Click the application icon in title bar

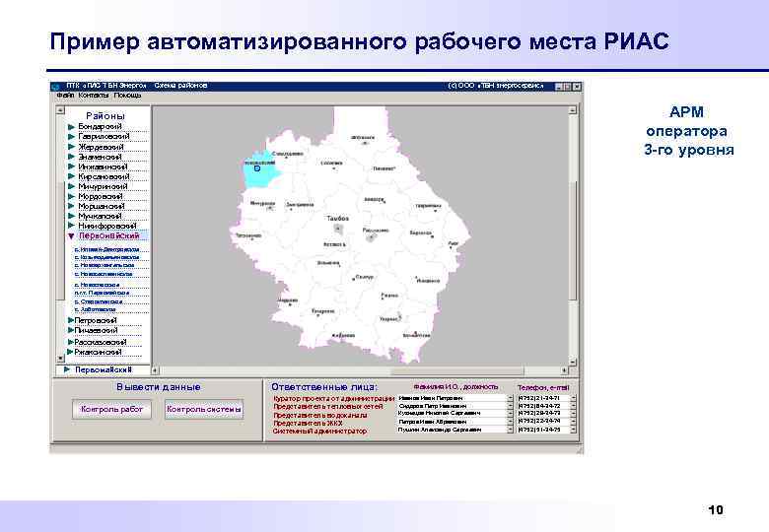pos(55,87)
